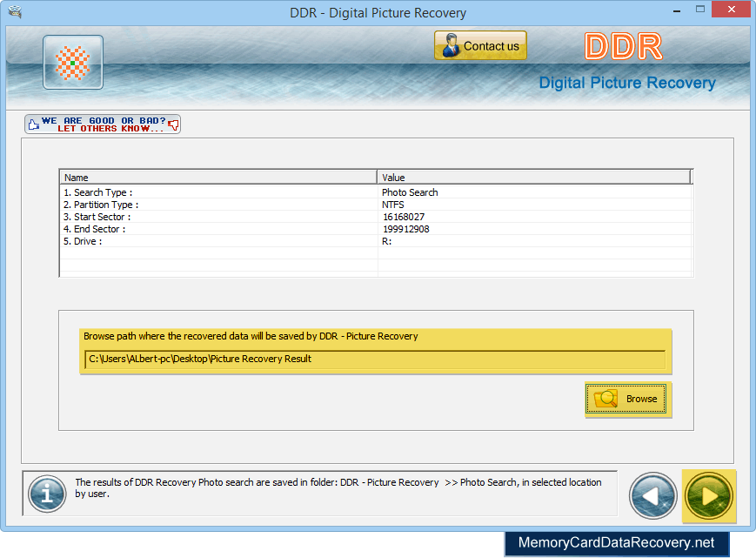Image resolution: width=756 pixels, height=558 pixels.
Task: Click the status message about saved results
Action: tap(338, 487)
